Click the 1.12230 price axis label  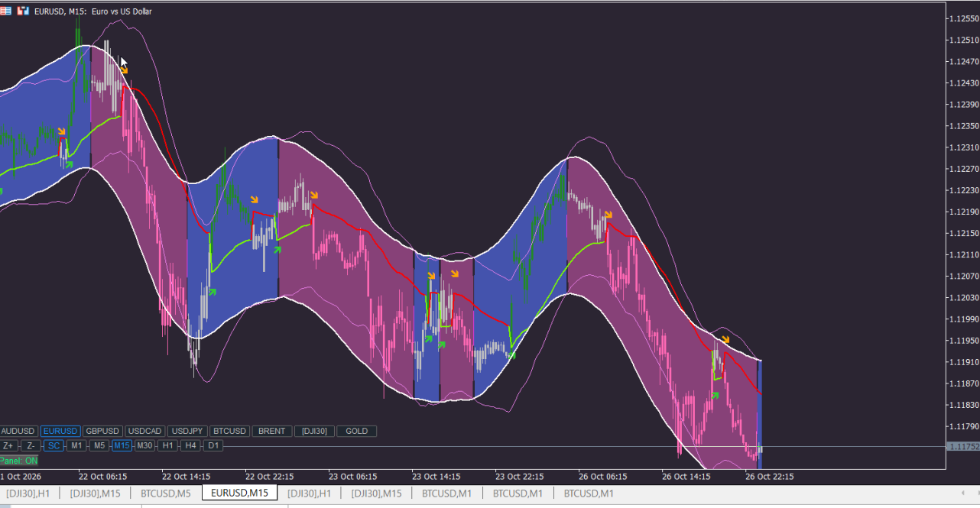965,190
